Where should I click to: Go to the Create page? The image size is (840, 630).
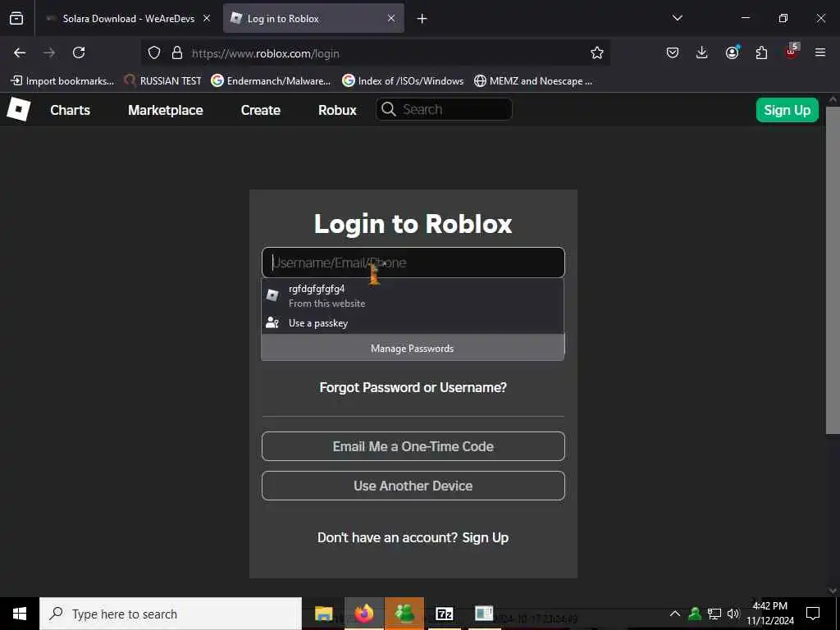(261, 110)
